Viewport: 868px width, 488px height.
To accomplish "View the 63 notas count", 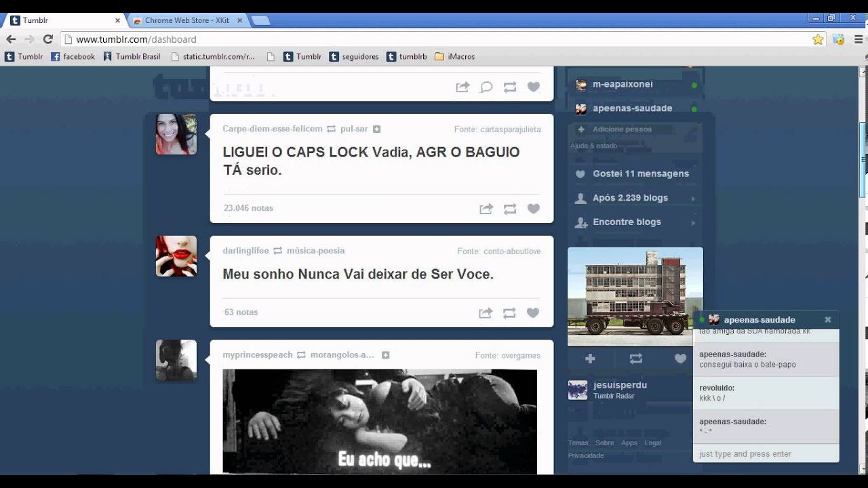I will [x=241, y=312].
